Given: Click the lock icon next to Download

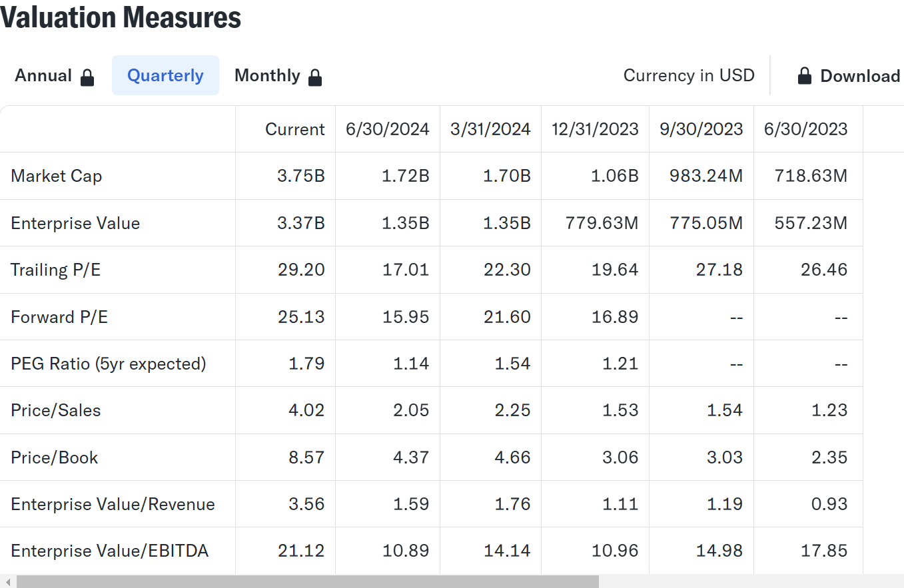Looking at the screenshot, I should pos(805,76).
